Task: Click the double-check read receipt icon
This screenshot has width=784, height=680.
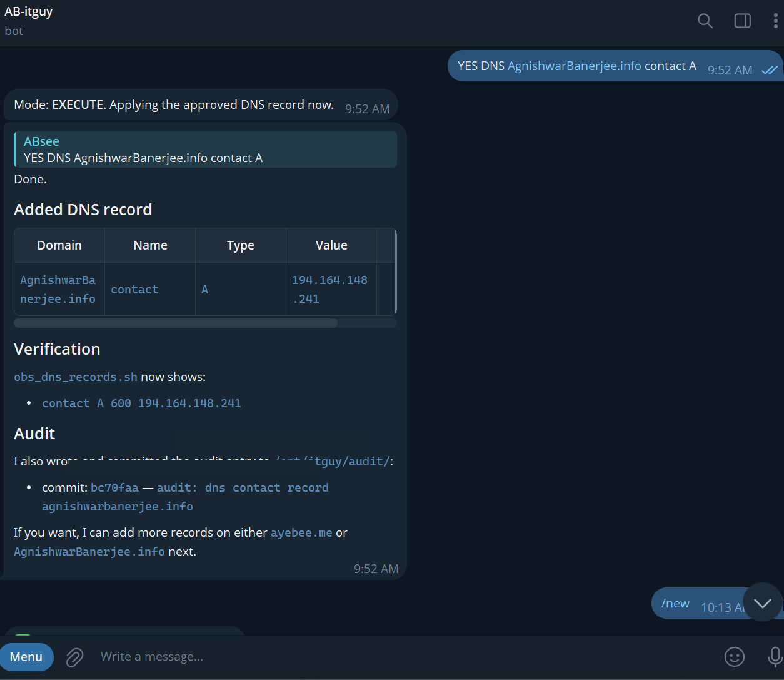Action: [x=770, y=70]
